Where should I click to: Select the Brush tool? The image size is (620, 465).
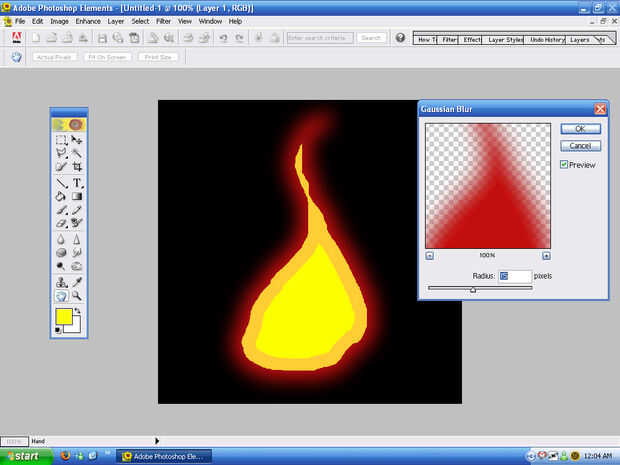point(61,210)
